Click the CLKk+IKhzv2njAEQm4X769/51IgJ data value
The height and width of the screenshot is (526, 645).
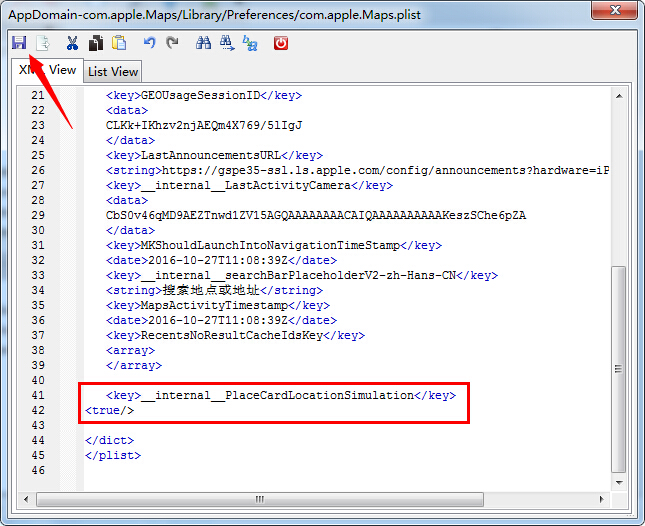[204, 125]
